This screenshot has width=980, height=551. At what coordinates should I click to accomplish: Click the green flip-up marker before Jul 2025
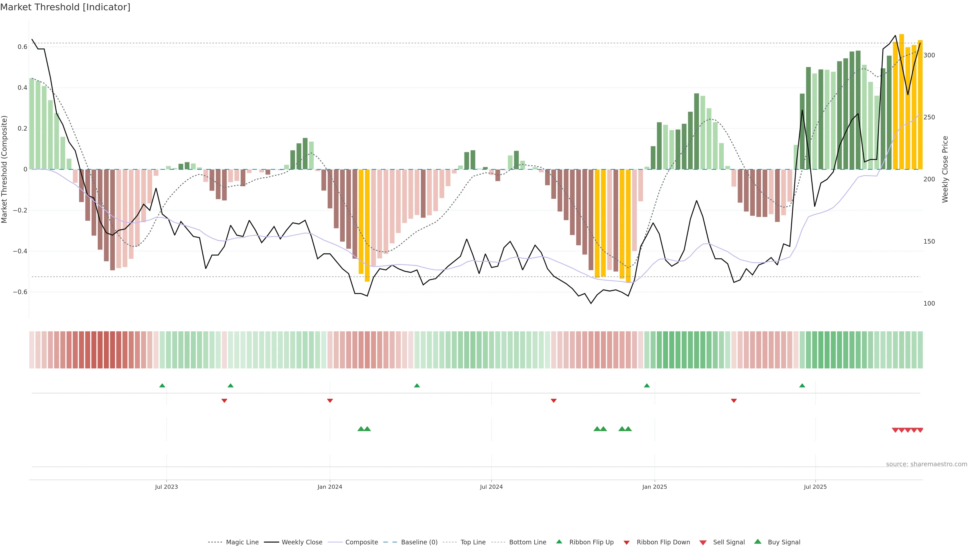point(802,386)
